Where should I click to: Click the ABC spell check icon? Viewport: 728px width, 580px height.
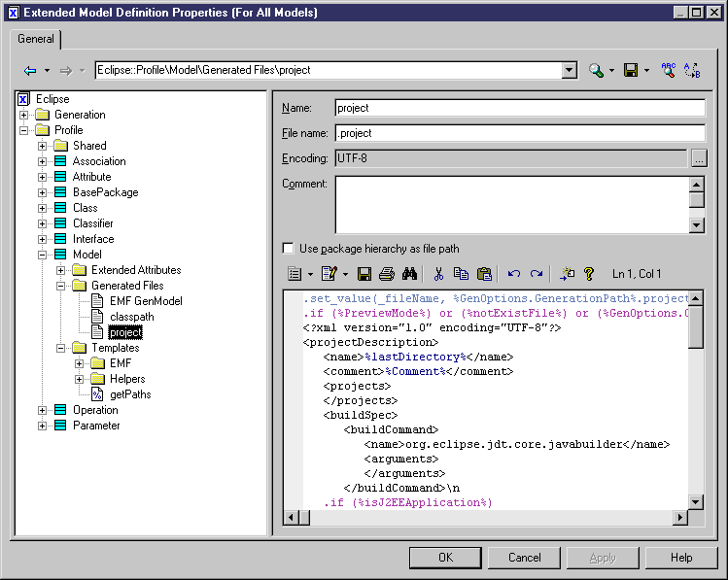pos(669,70)
